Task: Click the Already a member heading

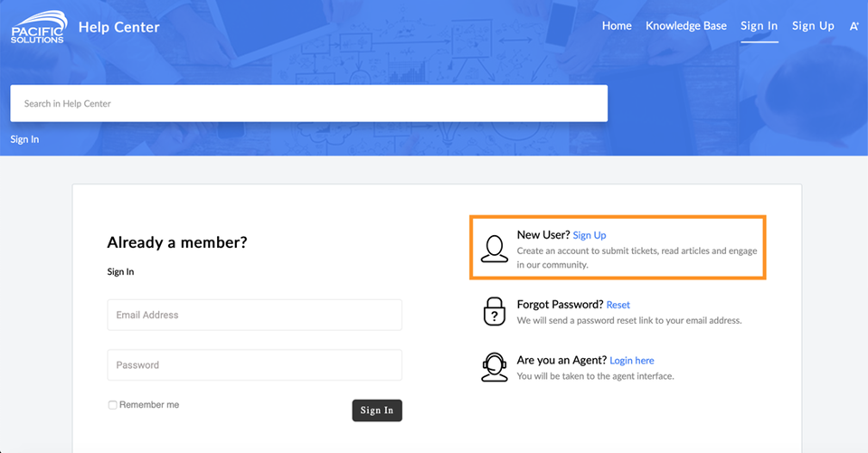Action: point(177,242)
